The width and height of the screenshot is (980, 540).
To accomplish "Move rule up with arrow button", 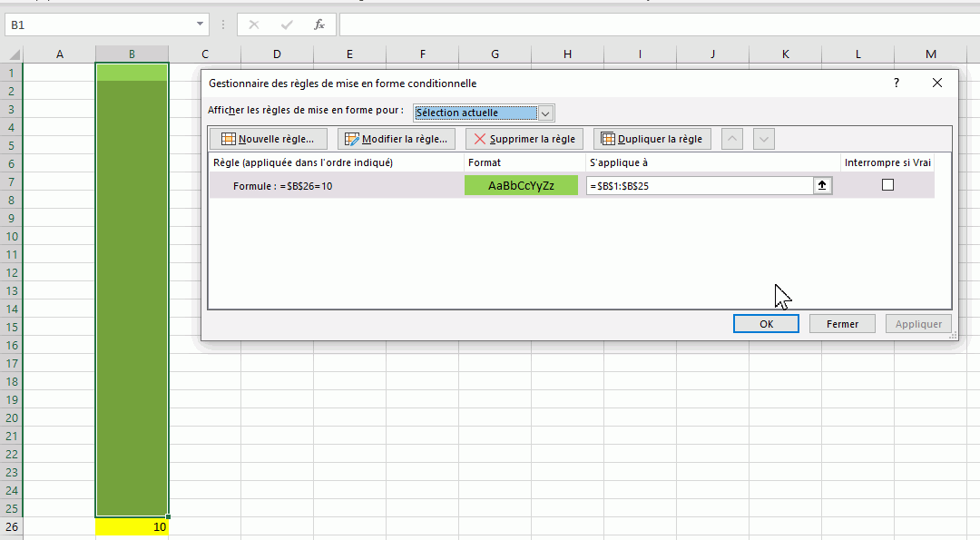I will [x=732, y=139].
